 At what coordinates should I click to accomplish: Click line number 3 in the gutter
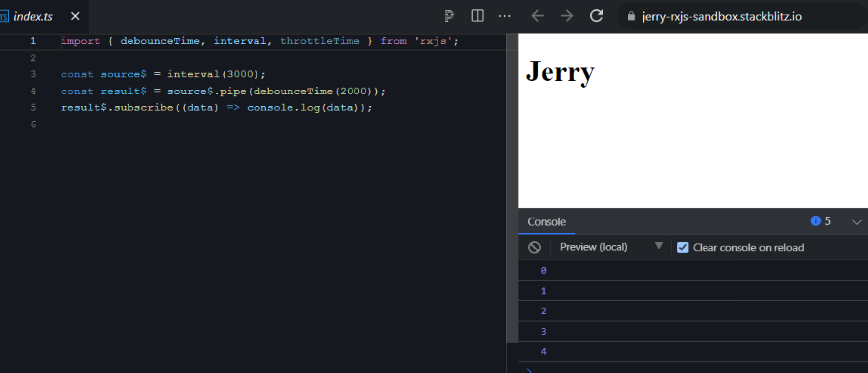[x=33, y=74]
